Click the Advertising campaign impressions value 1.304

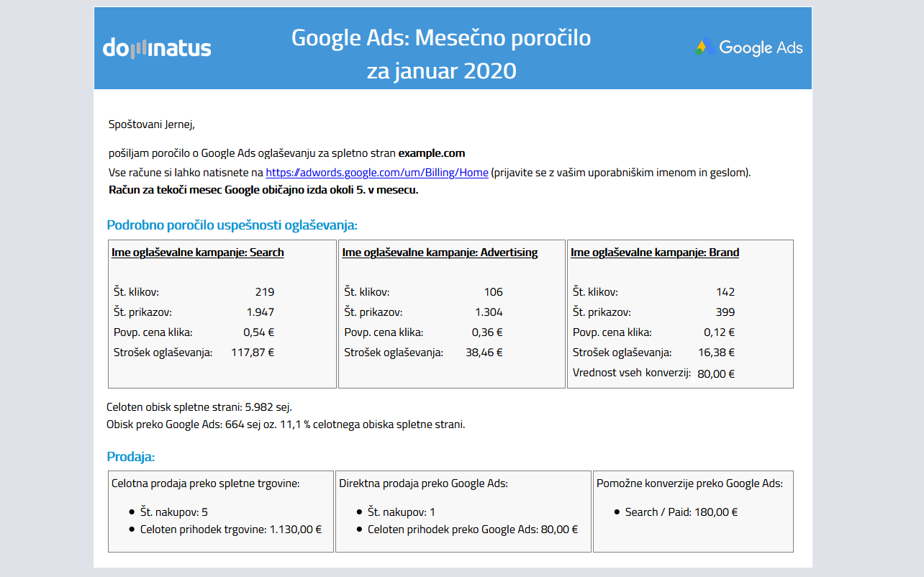pos(489,312)
